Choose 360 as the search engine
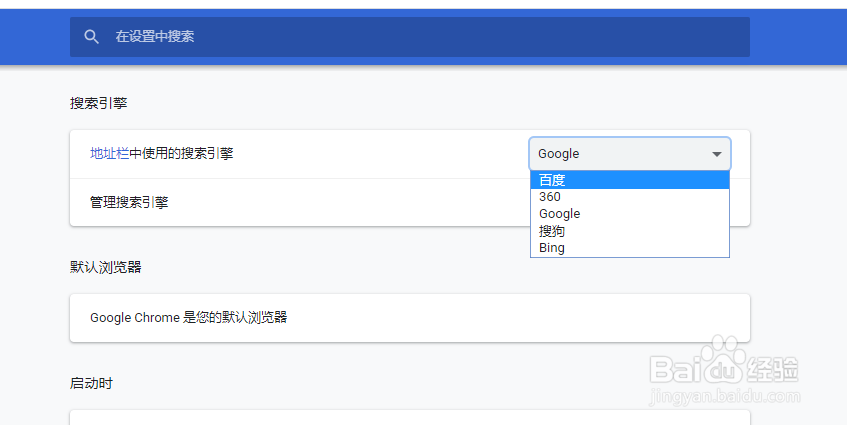The image size is (847, 425). pos(630,197)
